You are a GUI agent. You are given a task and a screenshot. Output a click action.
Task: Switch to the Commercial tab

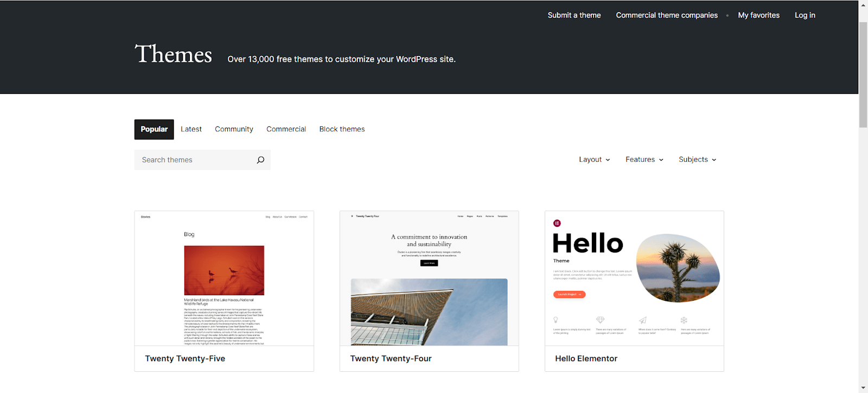[x=286, y=129]
